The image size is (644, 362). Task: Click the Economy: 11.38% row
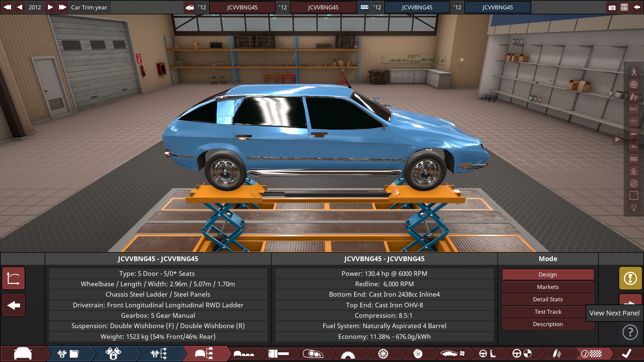click(x=384, y=337)
